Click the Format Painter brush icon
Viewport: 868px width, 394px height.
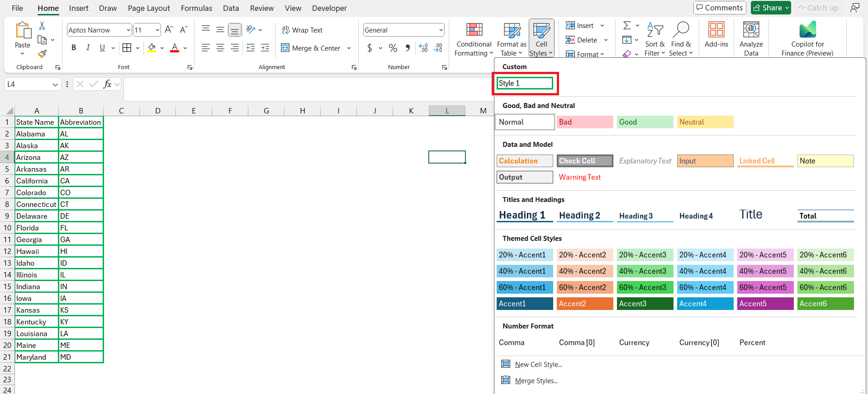pos(42,54)
